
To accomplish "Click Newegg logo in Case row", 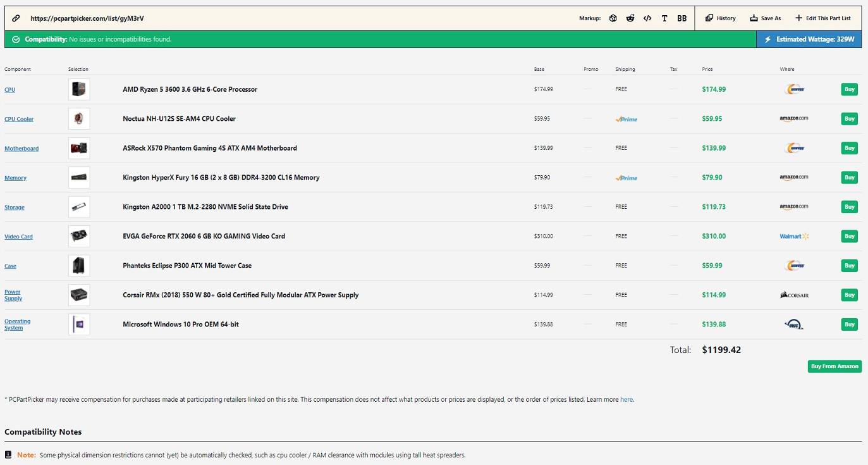I will (x=794, y=266).
